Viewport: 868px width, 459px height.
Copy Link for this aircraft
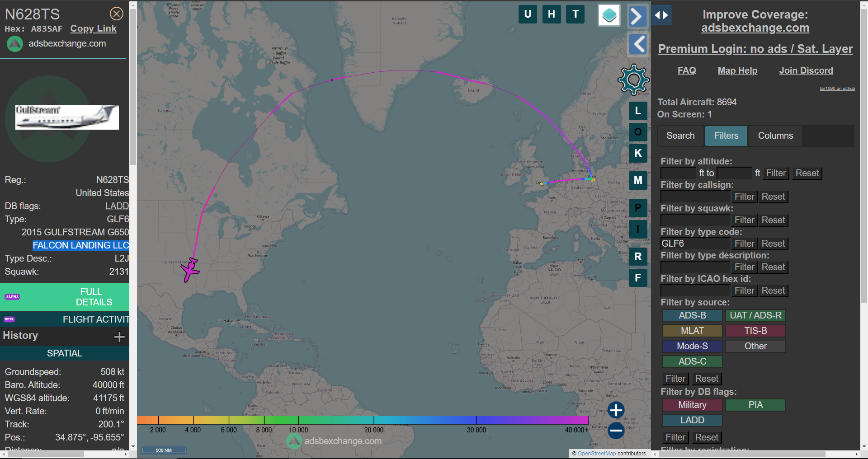(x=93, y=28)
